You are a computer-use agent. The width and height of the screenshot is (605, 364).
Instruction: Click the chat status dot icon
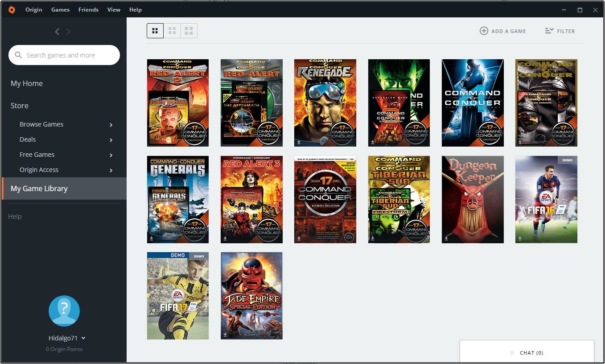[x=512, y=353]
